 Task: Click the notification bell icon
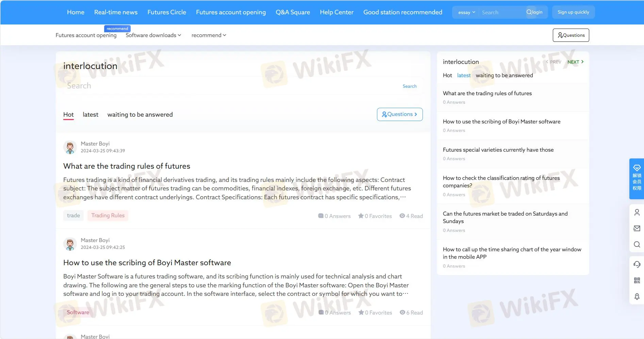pos(637,296)
